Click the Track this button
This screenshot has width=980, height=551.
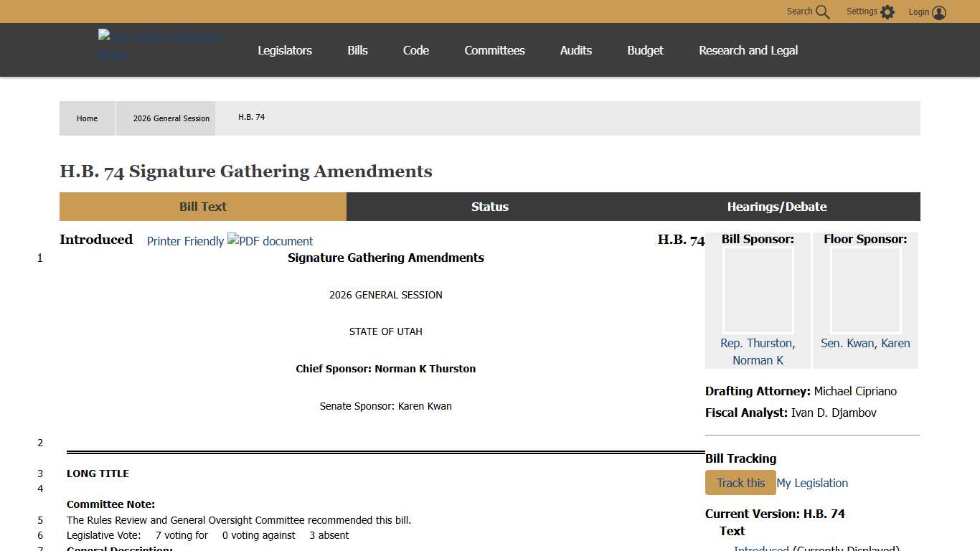(740, 483)
